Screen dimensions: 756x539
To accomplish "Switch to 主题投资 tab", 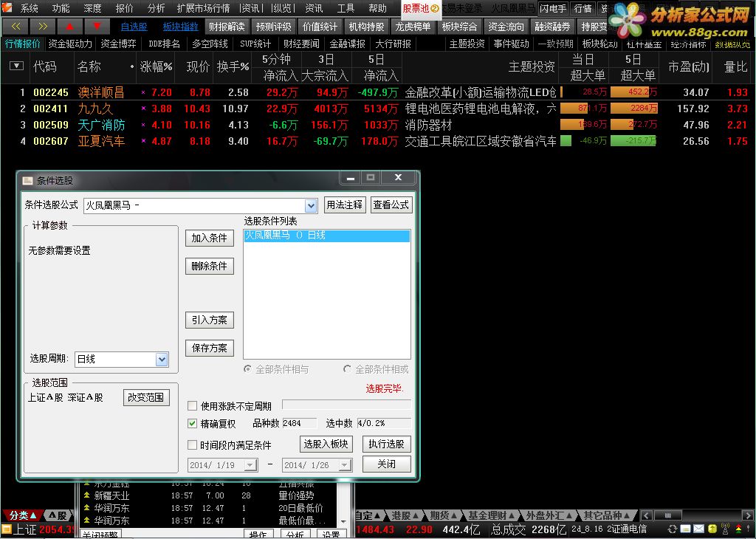I will 467,44.
